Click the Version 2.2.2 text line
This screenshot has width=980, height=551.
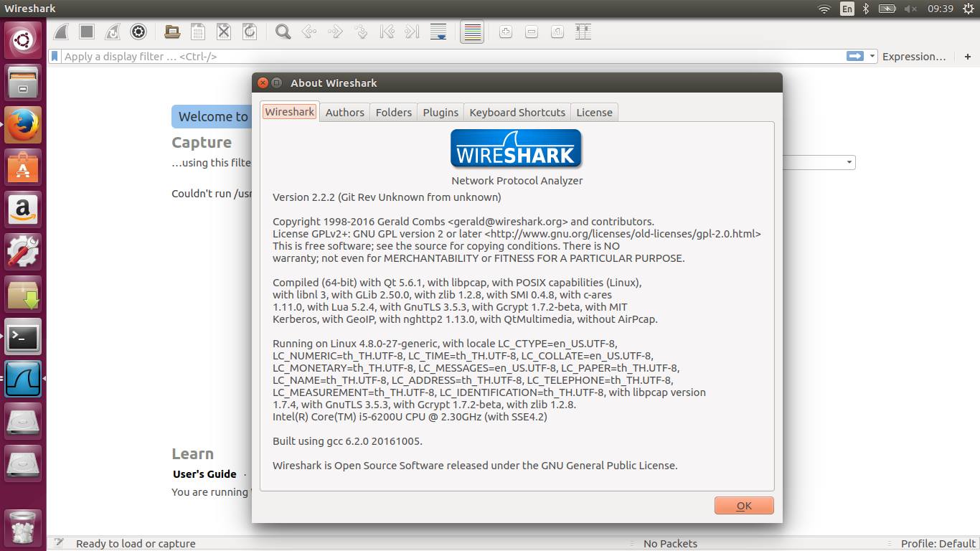tap(387, 197)
